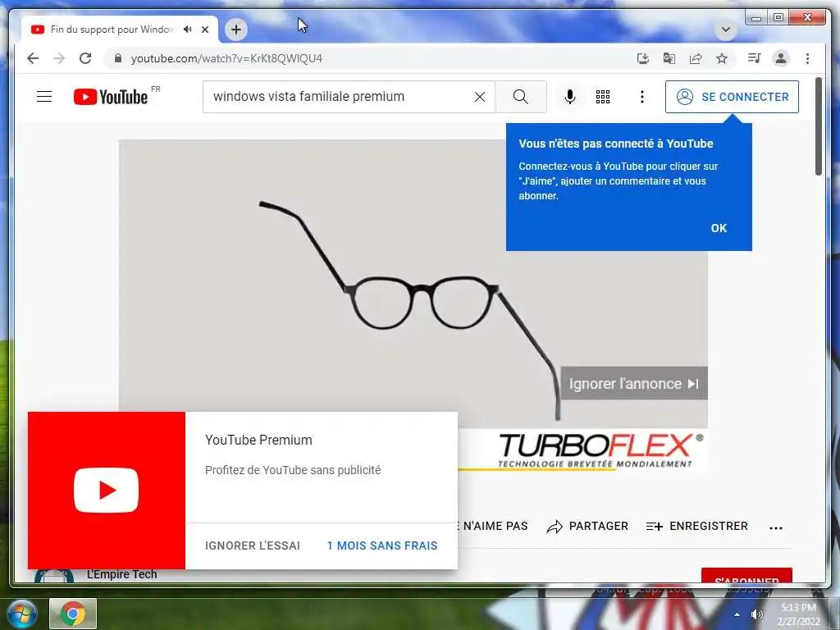
Task: Click IGNORER L'ESSAI in Premium popup
Action: coord(253,546)
